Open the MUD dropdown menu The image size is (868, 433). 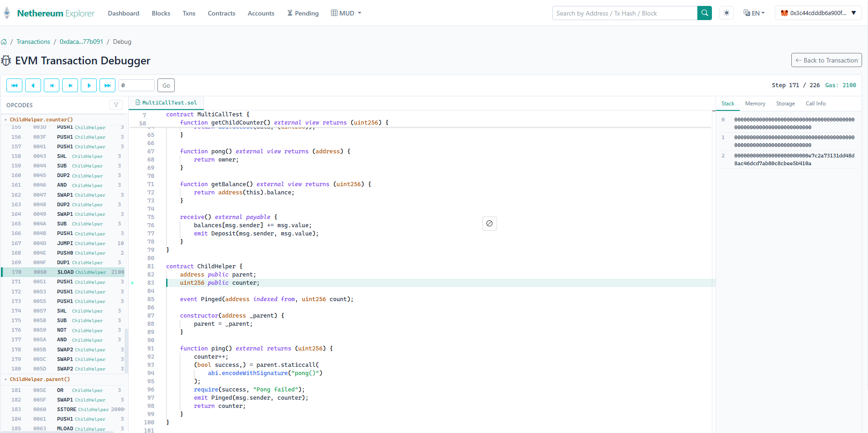click(x=345, y=13)
